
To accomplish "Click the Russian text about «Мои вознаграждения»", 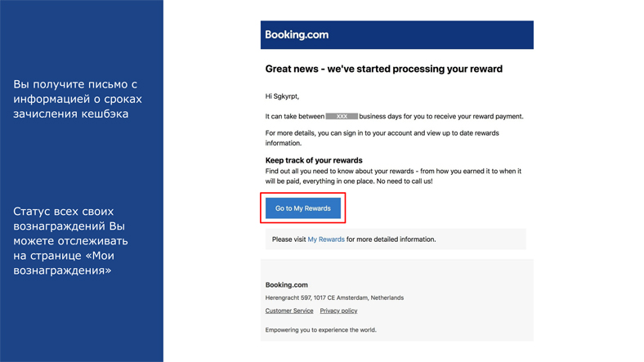I will click(70, 241).
